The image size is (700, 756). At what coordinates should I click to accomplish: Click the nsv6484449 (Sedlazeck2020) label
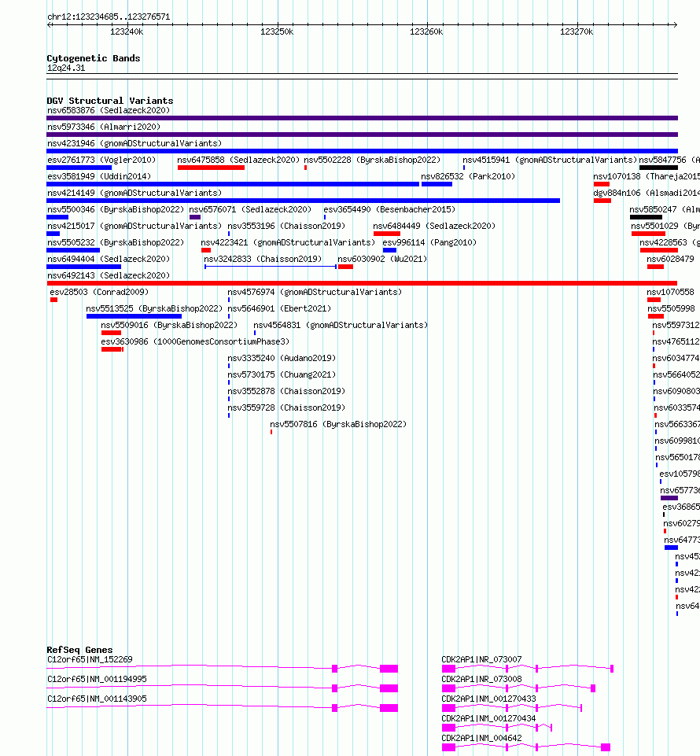(434, 226)
